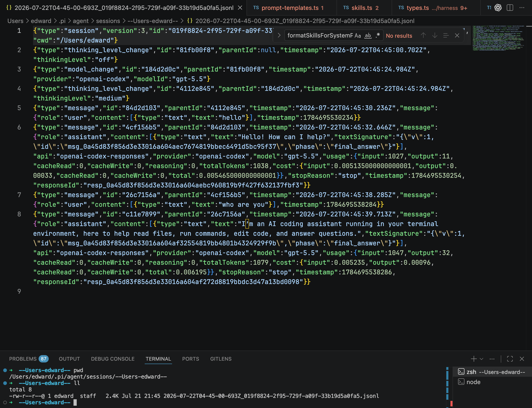Toggle Match Whole Word in the find box
Viewport: 532px width, 408px height.
click(x=368, y=36)
